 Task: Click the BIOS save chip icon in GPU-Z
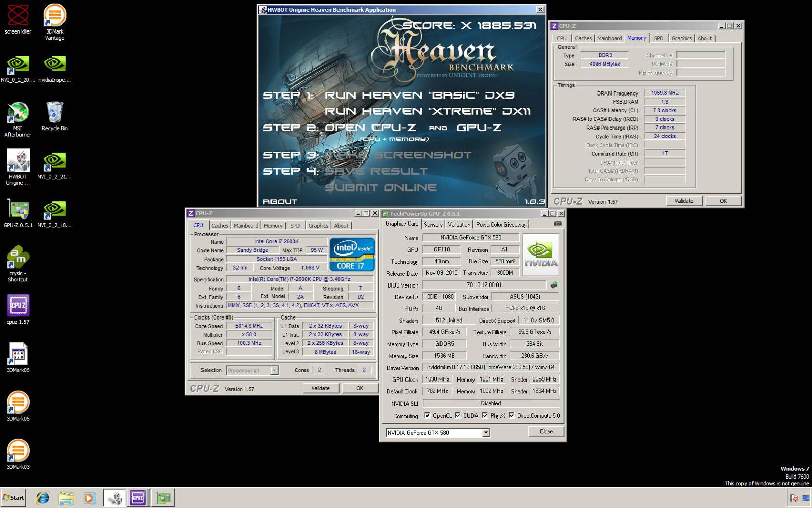(554, 285)
